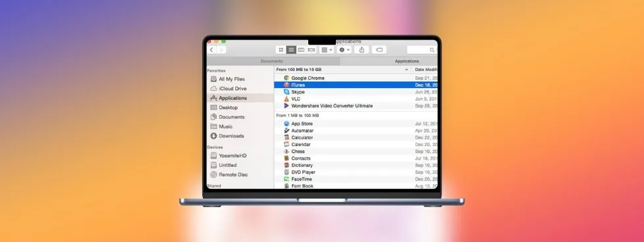Open the Arrange items dropdown
The height and width of the screenshot is (242, 644).
click(327, 50)
